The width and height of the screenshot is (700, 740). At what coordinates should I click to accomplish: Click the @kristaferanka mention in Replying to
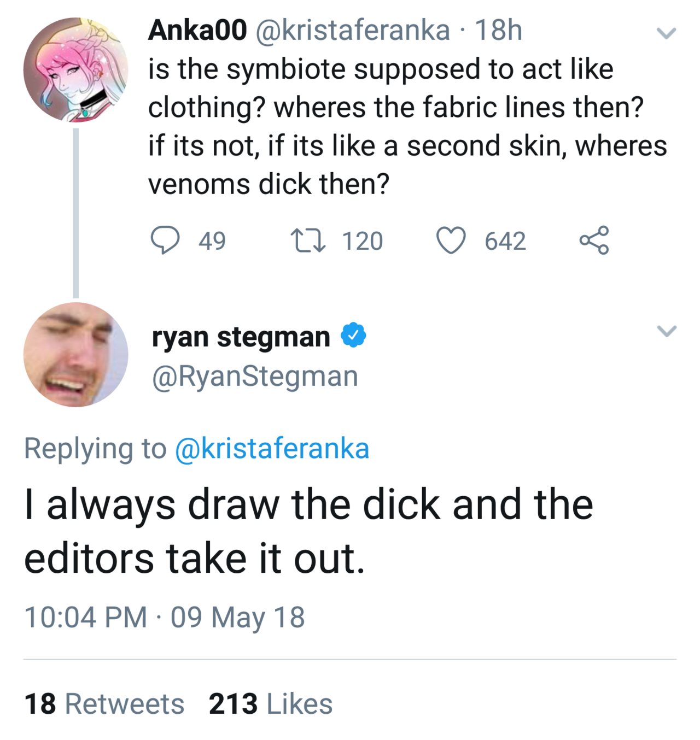[x=272, y=449]
